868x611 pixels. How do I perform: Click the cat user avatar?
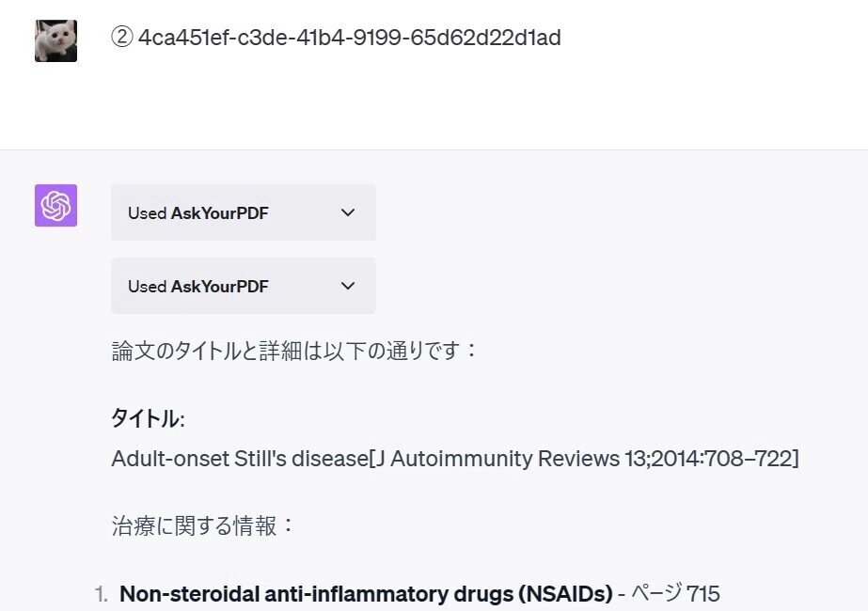click(x=55, y=41)
